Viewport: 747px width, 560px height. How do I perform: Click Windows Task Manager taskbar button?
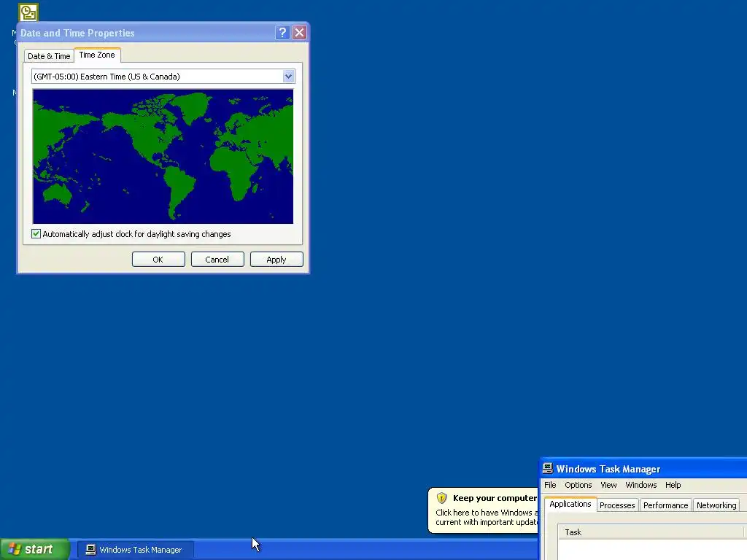pyautogui.click(x=135, y=550)
